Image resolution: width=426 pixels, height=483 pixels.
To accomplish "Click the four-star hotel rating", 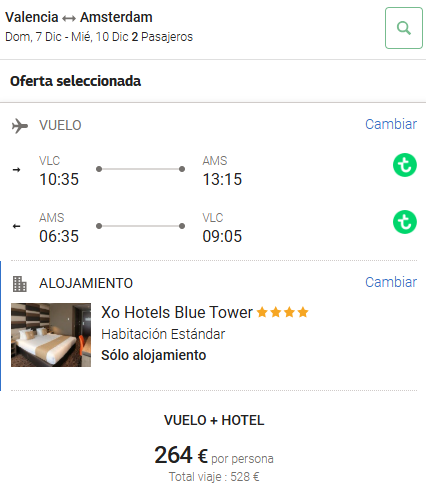I will [x=283, y=312].
